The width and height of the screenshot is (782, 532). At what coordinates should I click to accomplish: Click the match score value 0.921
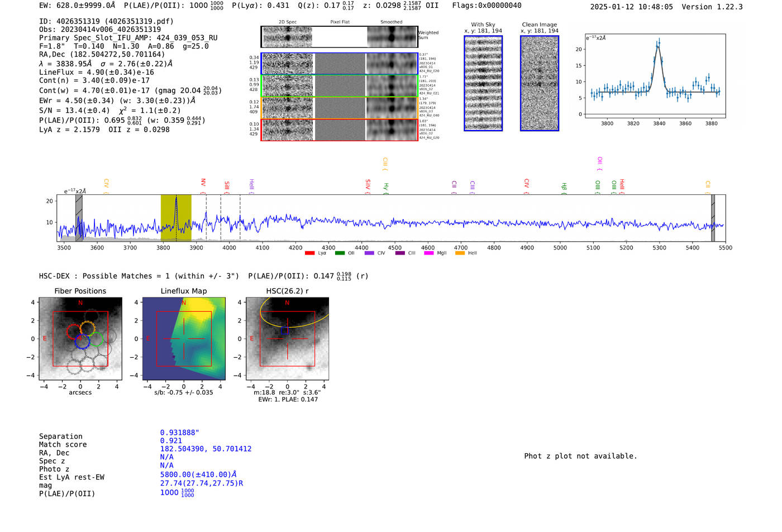tap(171, 441)
